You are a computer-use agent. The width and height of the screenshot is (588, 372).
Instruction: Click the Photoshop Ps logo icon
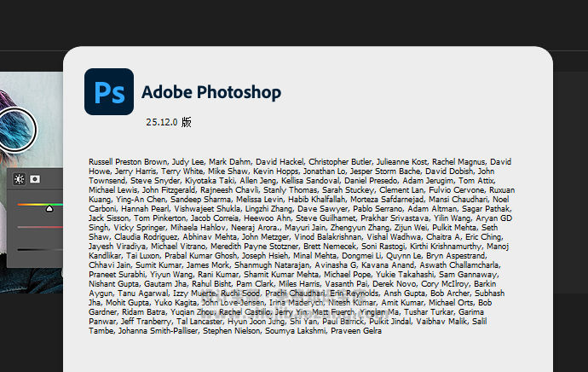tap(109, 91)
